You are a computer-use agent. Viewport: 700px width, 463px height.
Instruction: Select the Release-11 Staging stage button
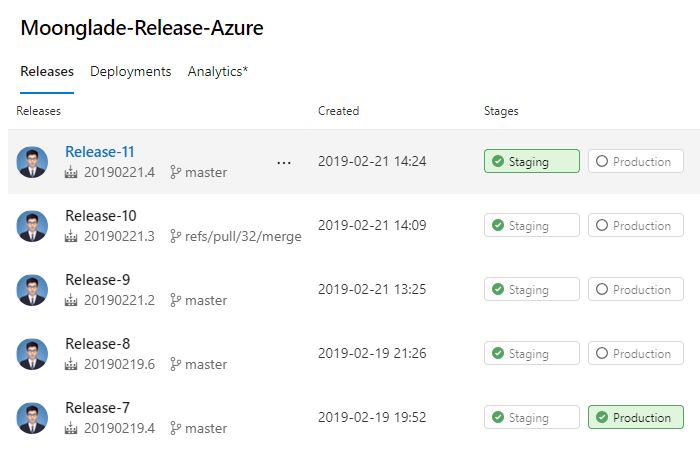point(532,161)
